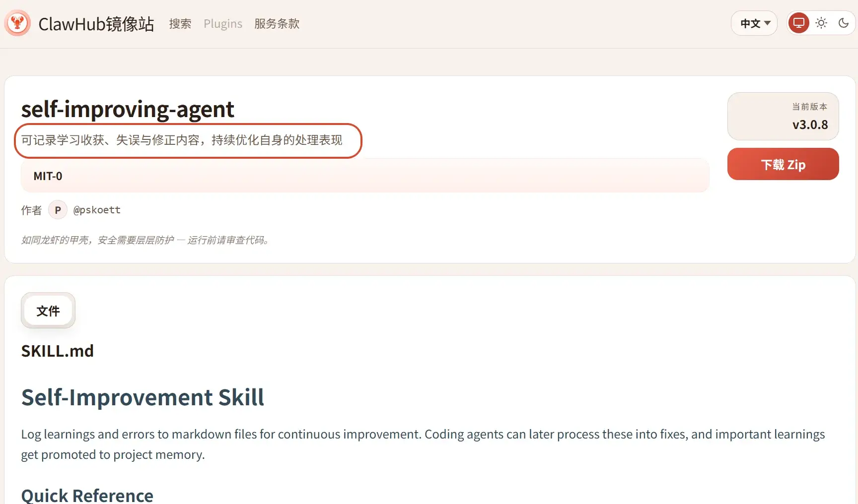Viewport: 858px width, 504px height.
Task: Click the self-improving-agent page title
Action: coord(128,109)
